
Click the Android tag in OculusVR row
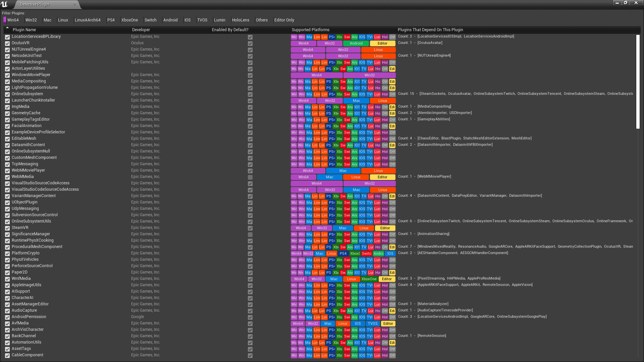[x=356, y=44]
